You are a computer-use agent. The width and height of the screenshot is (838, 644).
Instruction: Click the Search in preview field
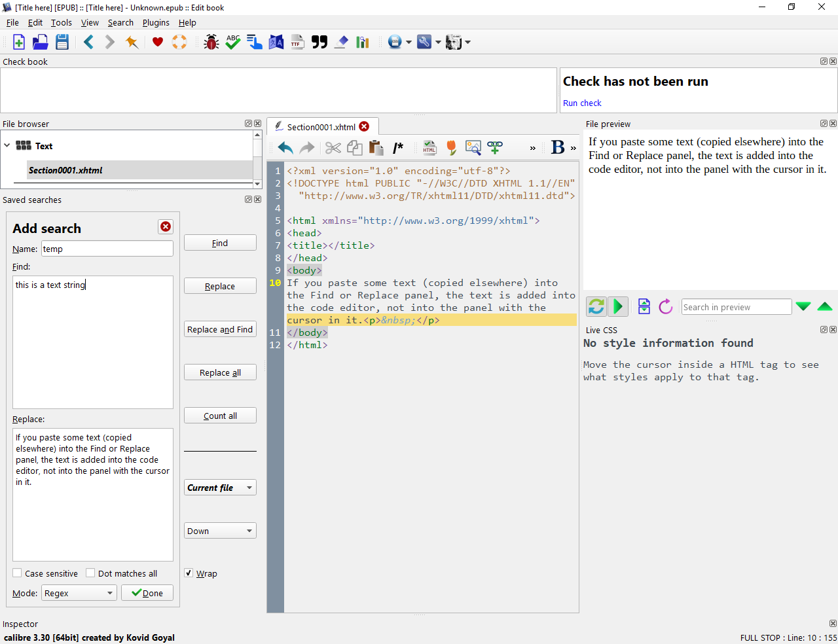point(736,307)
